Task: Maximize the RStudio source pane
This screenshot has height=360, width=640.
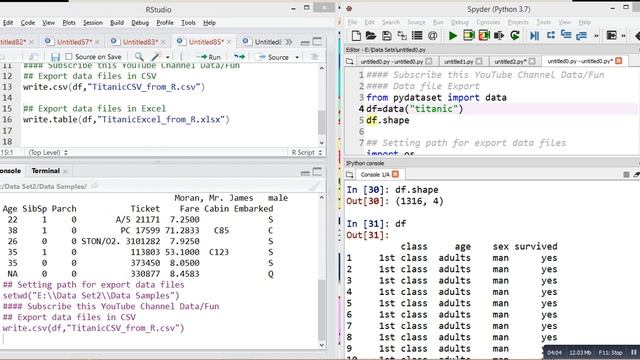Action: 317,42
